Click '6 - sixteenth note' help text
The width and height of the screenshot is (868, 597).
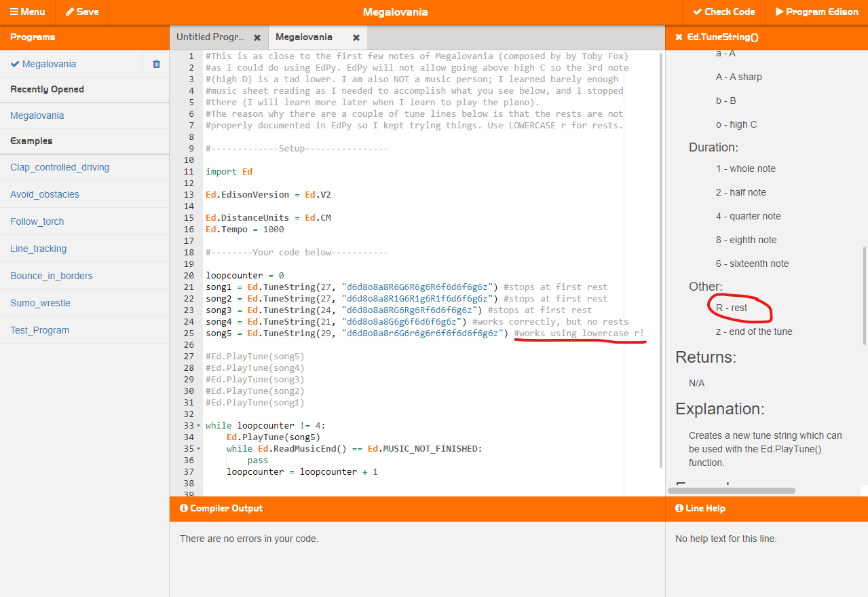coord(752,264)
